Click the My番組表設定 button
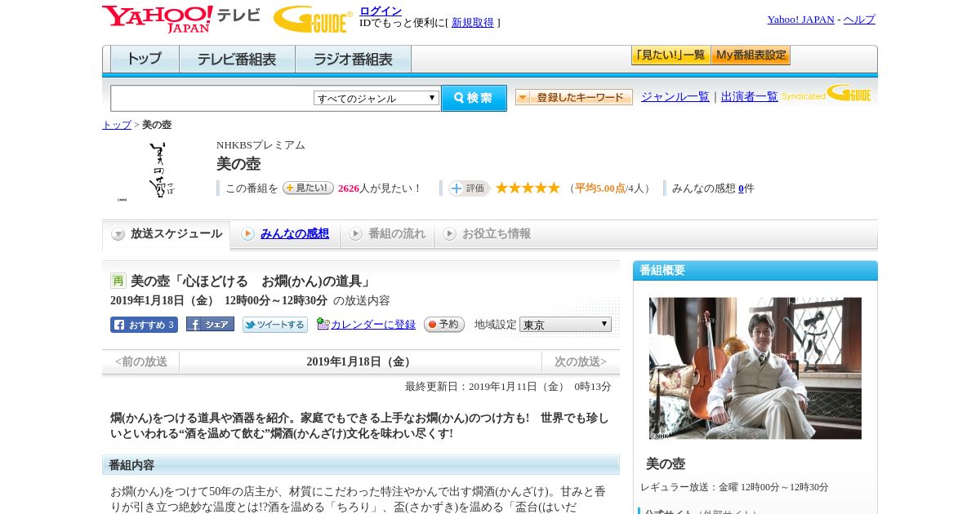The height and width of the screenshot is (514, 980). pos(751,55)
